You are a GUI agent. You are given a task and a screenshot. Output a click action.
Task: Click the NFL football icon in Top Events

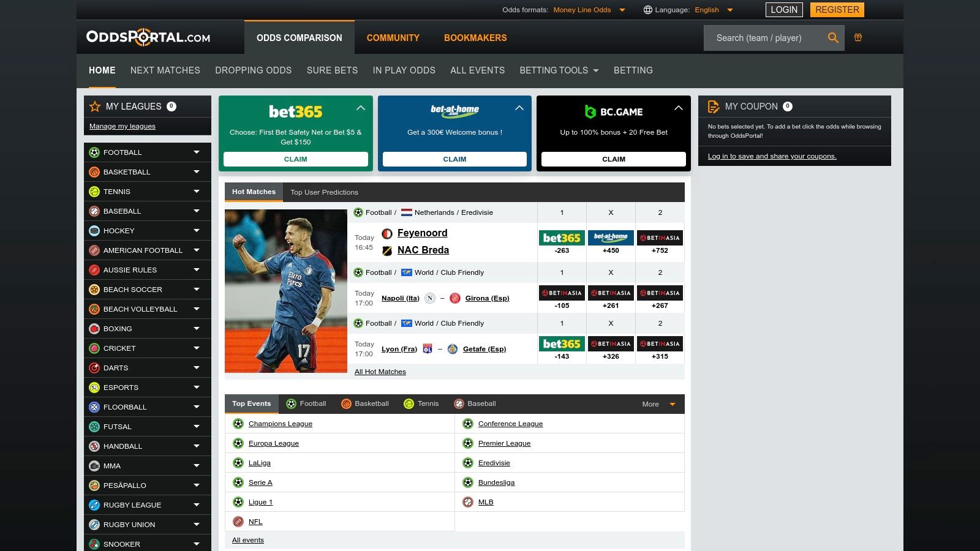tap(238, 522)
